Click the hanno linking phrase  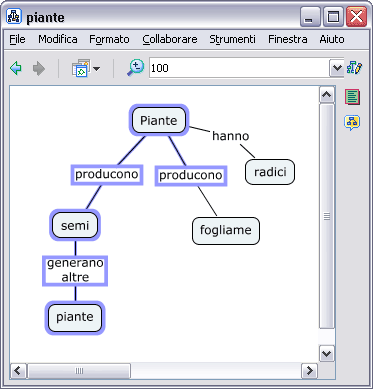[x=231, y=136]
